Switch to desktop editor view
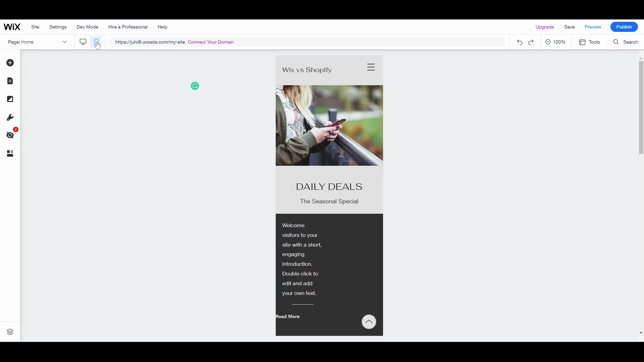 [83, 42]
